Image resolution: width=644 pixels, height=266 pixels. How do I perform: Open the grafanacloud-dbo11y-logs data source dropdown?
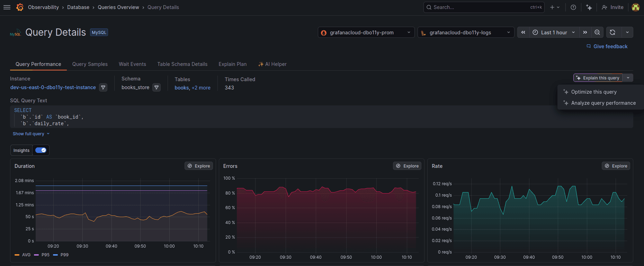tap(466, 32)
